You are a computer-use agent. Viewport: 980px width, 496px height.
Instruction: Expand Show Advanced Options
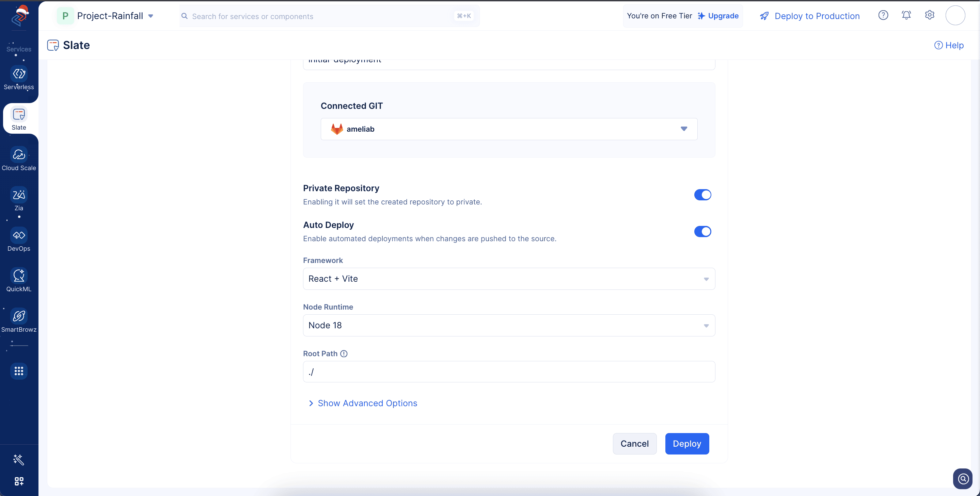point(363,403)
